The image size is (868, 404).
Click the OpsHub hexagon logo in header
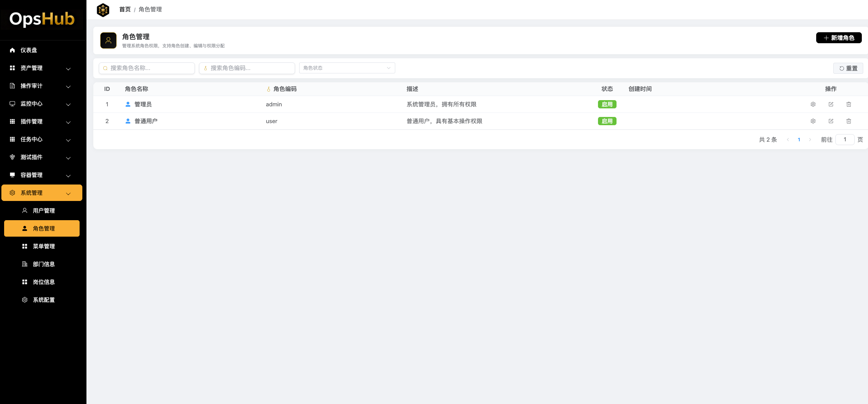[103, 10]
